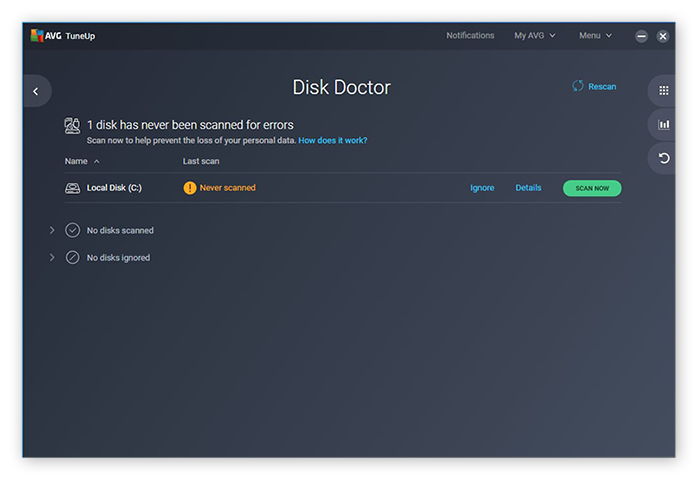Image resolution: width=700 pixels, height=479 pixels.
Task: Go back using the left arrow button
Action: 36,91
